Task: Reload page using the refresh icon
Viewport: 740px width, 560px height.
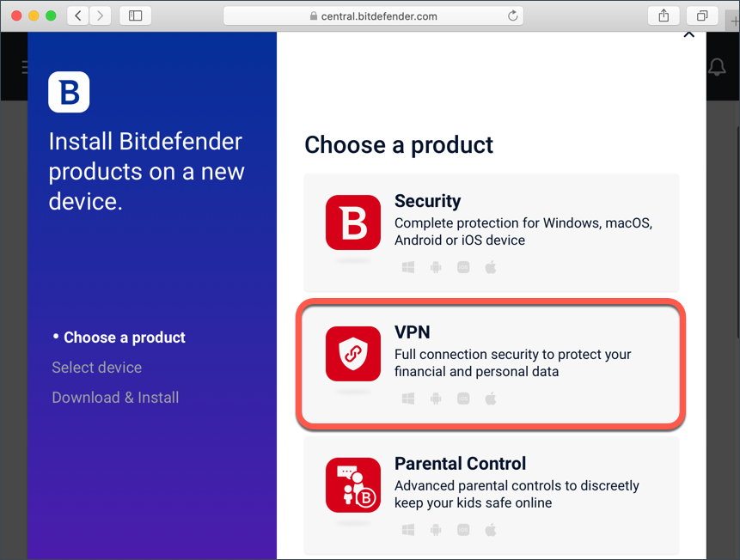Action: [x=512, y=16]
